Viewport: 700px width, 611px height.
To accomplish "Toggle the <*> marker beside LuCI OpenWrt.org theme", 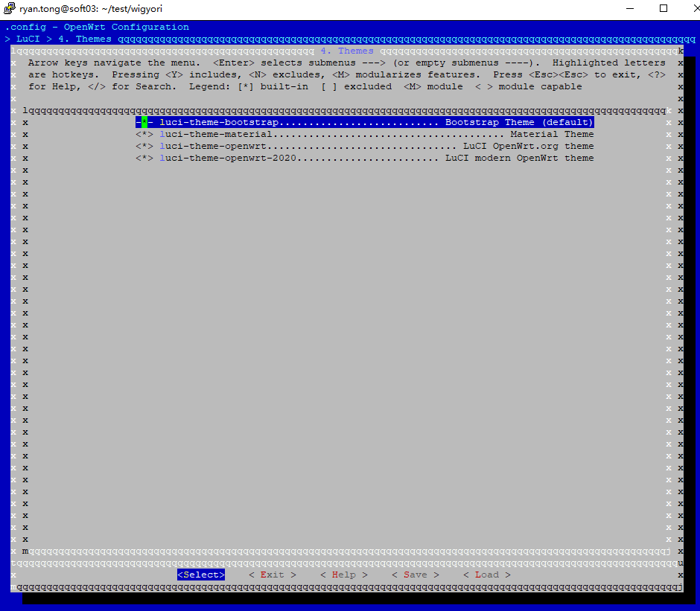I will pos(144,146).
